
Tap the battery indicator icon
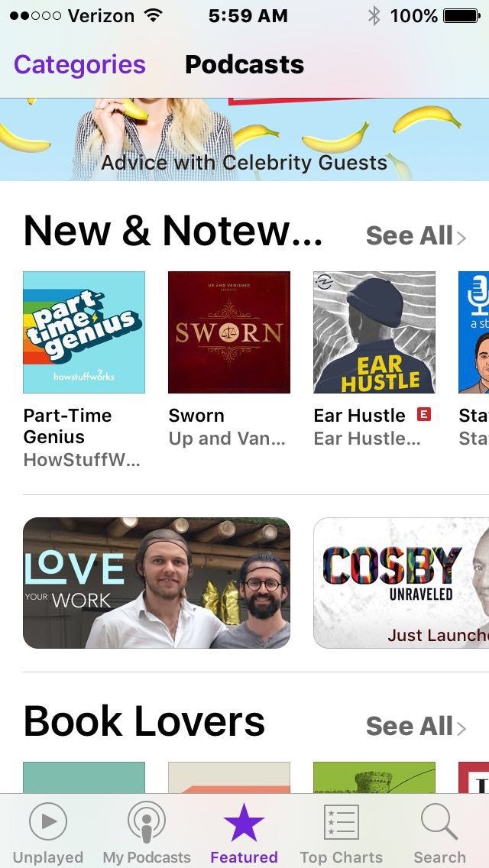point(461,16)
